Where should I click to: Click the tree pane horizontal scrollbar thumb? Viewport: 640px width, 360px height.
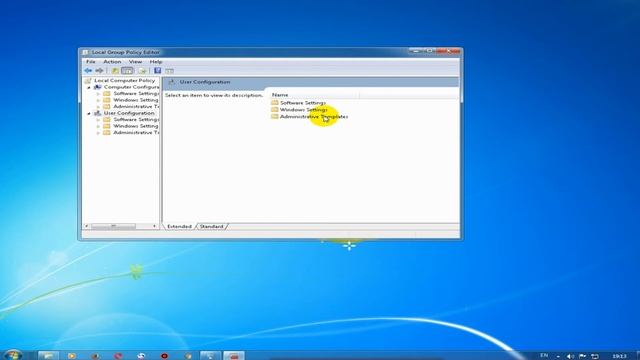(113, 226)
